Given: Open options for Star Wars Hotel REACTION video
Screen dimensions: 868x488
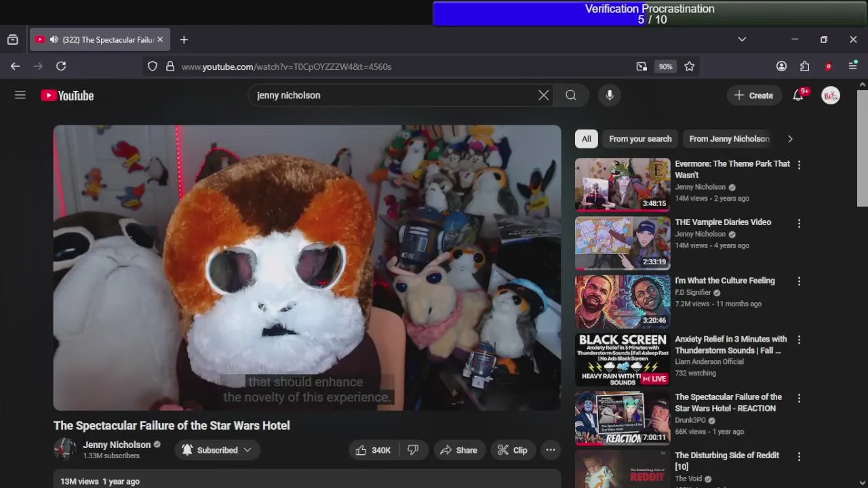Looking at the screenshot, I should click(799, 398).
